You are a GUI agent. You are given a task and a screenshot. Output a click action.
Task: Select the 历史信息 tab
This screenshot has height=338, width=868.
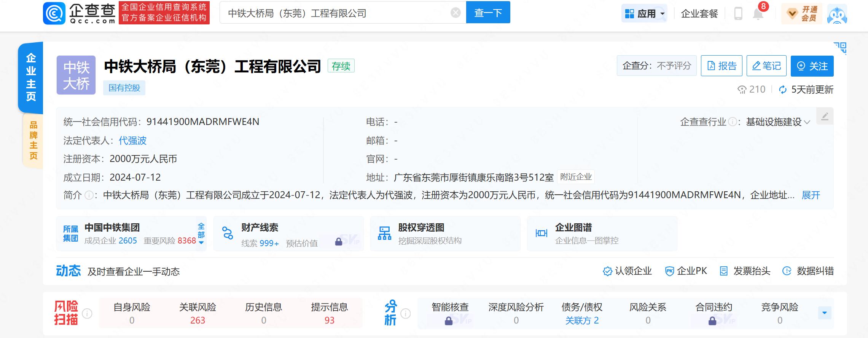click(264, 313)
